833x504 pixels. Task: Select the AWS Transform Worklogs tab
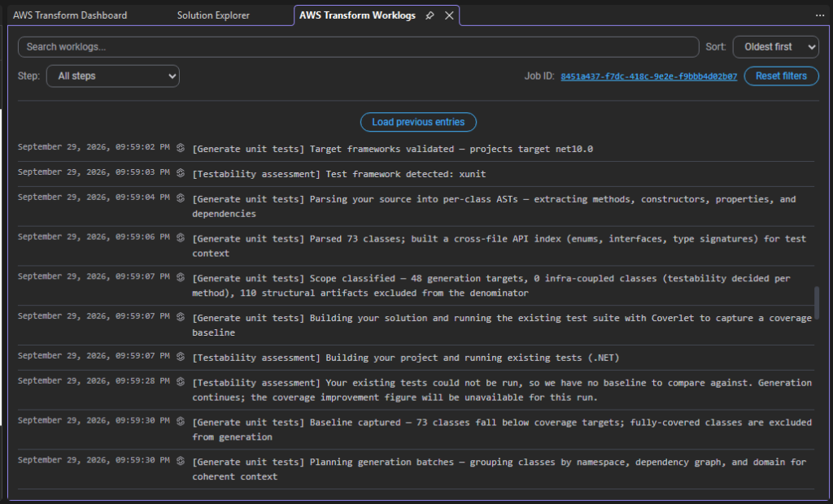[x=358, y=15]
